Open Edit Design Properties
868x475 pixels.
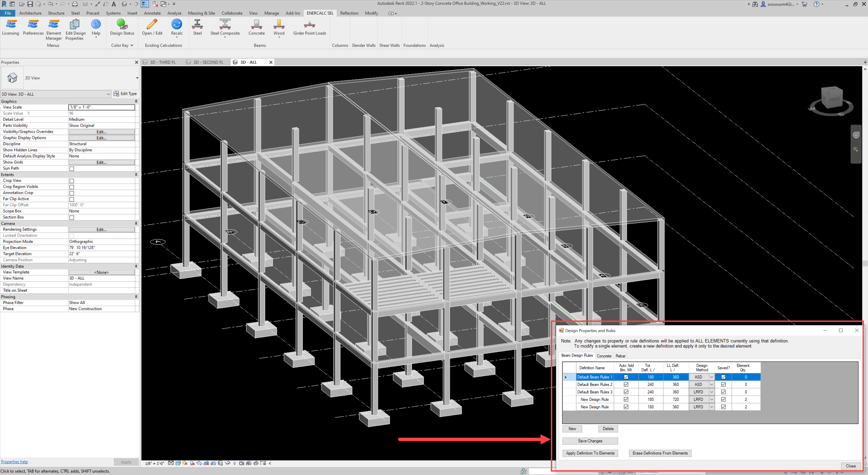[75, 30]
